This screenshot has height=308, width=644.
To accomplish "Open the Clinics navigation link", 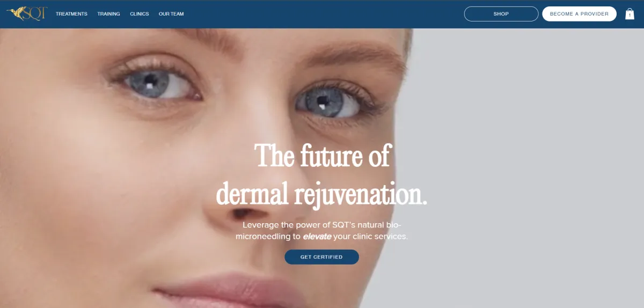I will click(x=140, y=14).
